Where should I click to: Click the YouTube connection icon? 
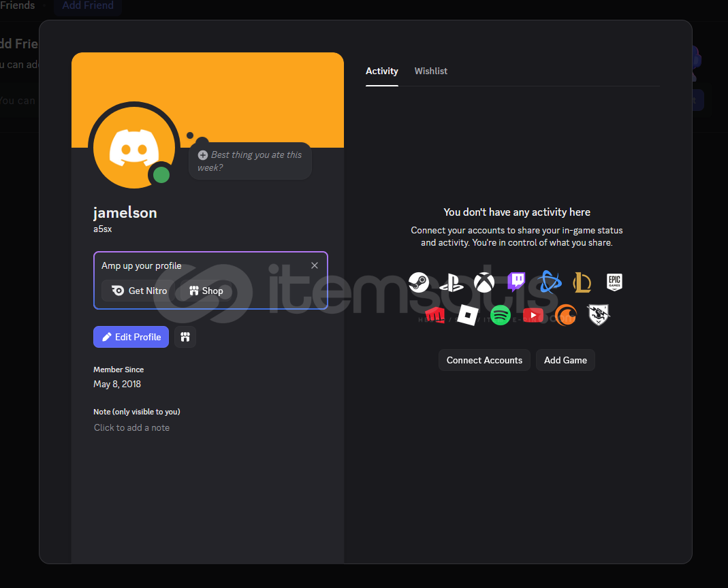tap(533, 315)
